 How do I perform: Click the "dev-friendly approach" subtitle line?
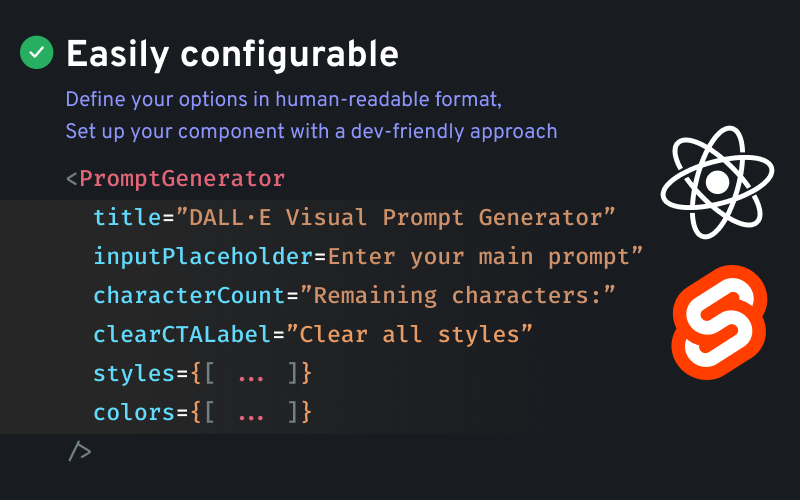coord(311,131)
